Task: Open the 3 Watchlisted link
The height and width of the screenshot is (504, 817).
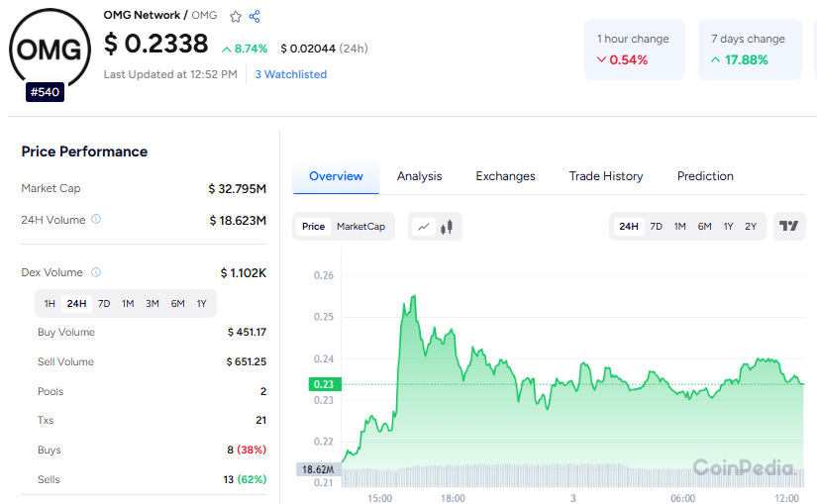Action: tap(291, 74)
